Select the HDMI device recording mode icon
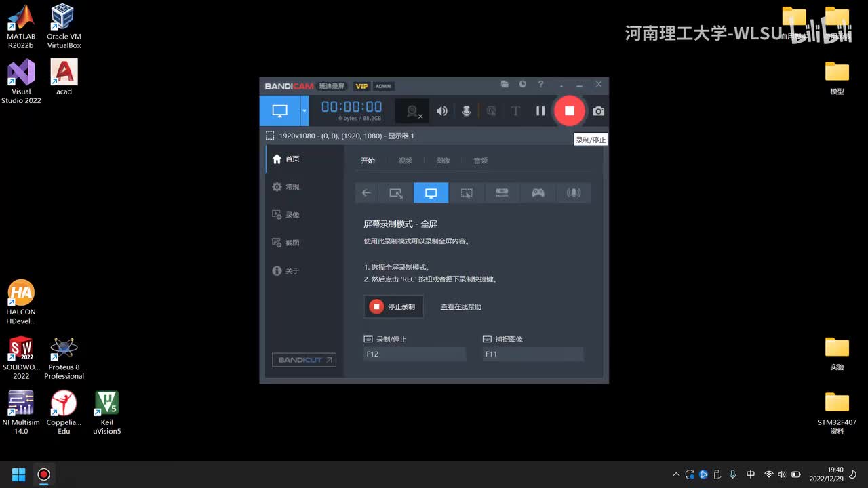 502,192
